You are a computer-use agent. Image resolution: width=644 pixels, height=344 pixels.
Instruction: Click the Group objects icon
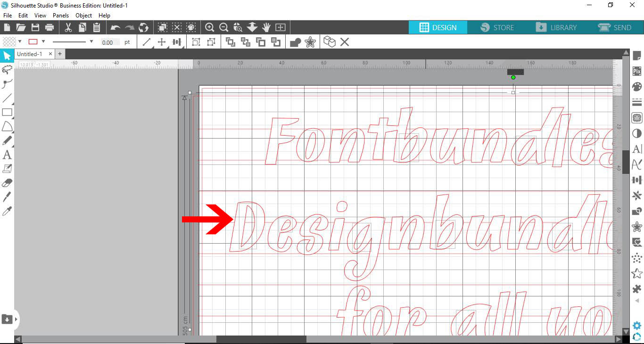pos(196,42)
